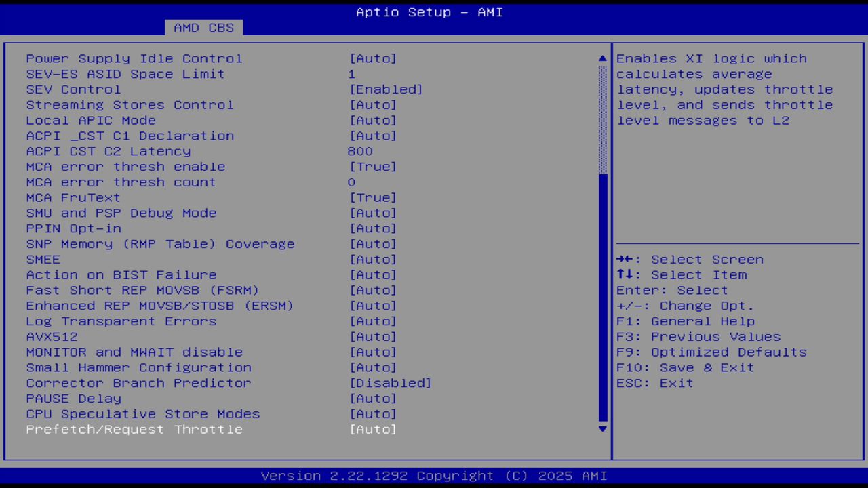Select the SMEE setting
Image resolution: width=868 pixels, height=488 pixels.
[43, 260]
